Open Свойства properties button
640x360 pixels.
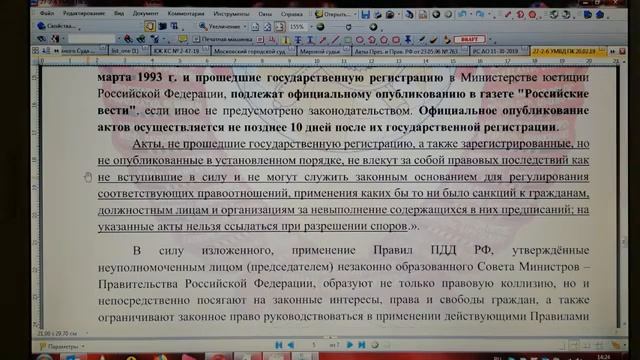coord(58,26)
